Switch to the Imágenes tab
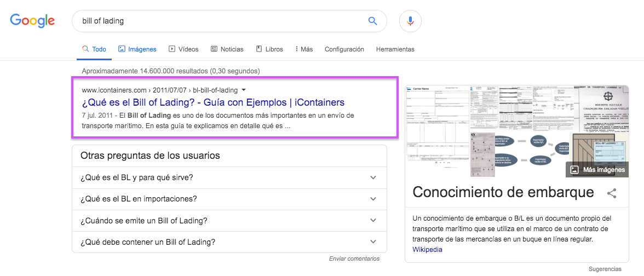The width and height of the screenshot is (644, 276). [x=137, y=49]
